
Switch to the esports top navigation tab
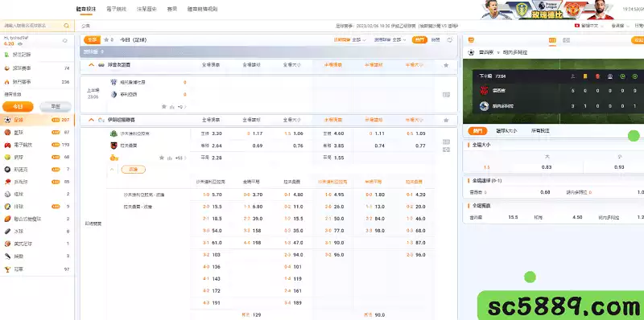[116, 9]
